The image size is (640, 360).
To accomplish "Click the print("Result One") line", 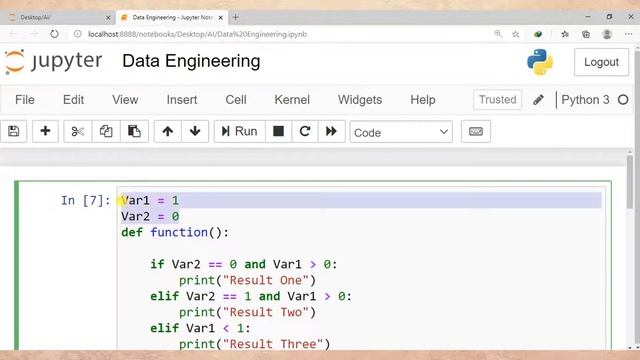I will coord(248,280).
